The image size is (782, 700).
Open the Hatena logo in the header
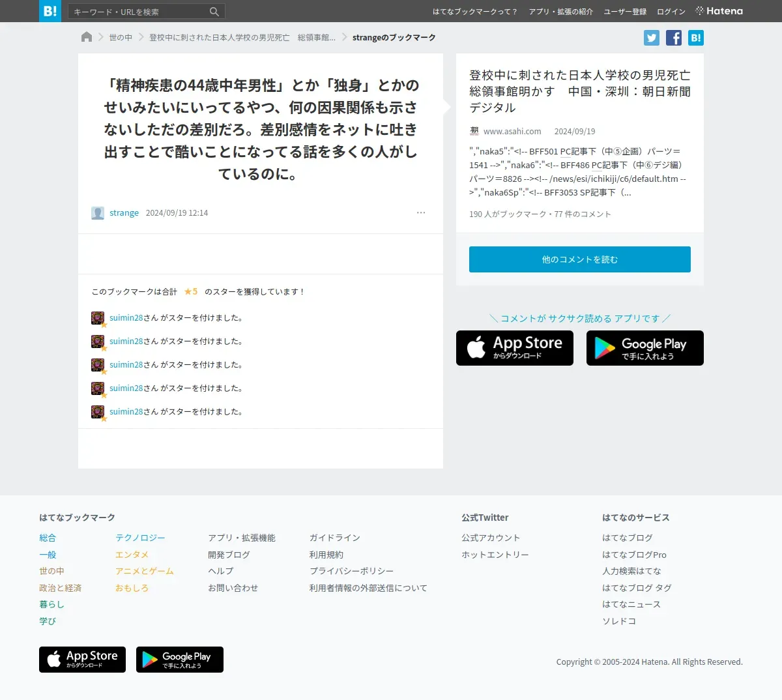[x=719, y=11]
